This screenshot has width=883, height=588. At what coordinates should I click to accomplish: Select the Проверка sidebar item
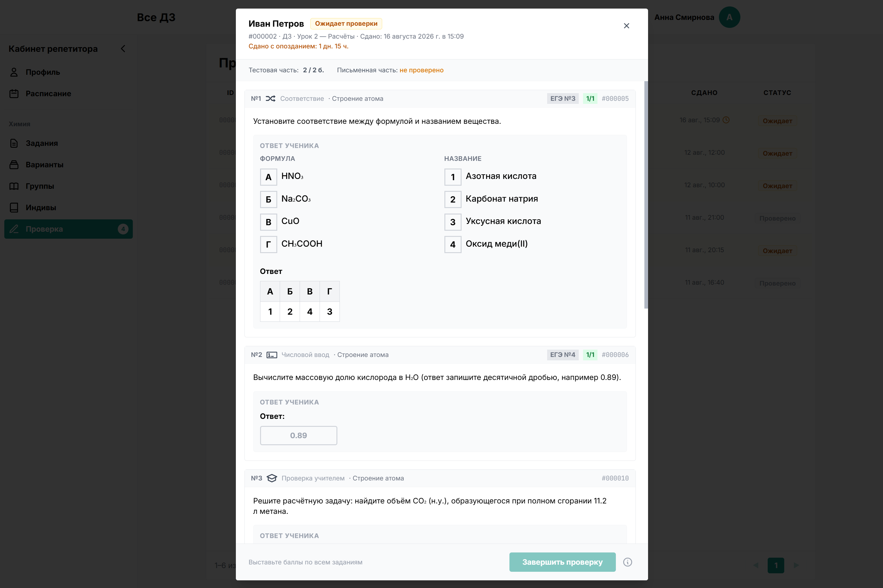(x=68, y=229)
